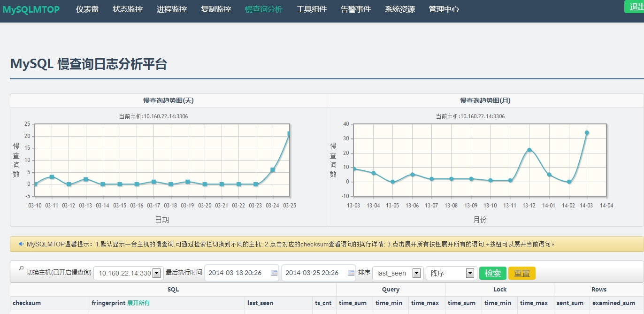Click the 03-25 data point on daily chart
This screenshot has width=644, height=314.
tap(289, 134)
